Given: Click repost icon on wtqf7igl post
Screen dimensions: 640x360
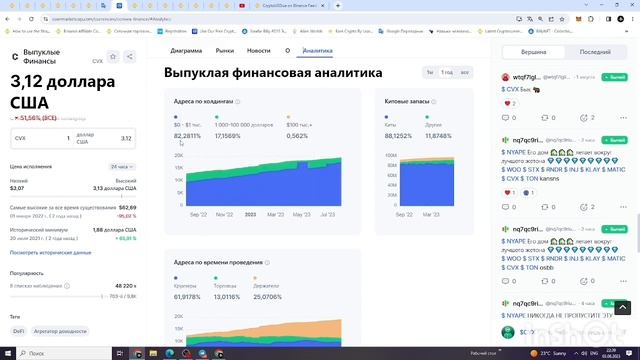Looking at the screenshot, I should [x=544, y=118].
